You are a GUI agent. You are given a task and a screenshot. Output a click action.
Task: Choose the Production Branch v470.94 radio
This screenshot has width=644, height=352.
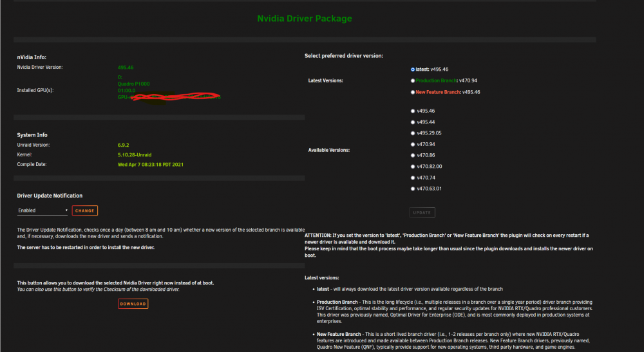(x=413, y=81)
